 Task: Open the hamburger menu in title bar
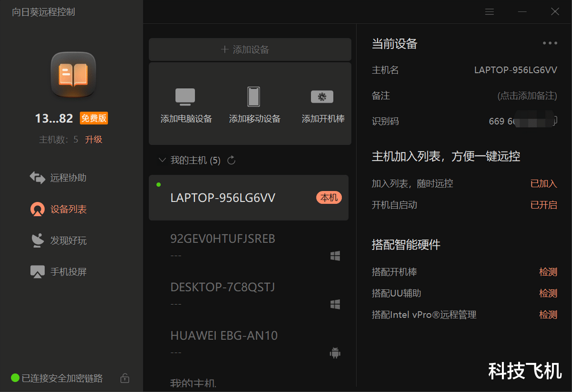click(x=490, y=12)
